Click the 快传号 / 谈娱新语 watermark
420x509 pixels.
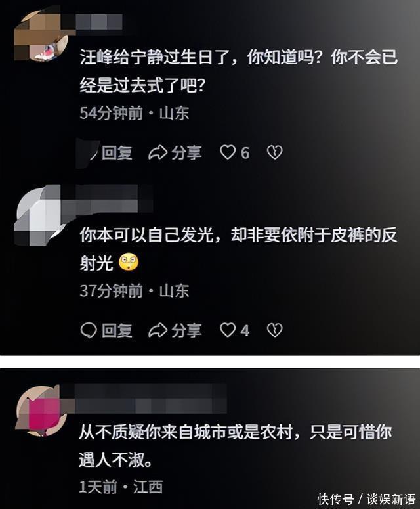click(x=366, y=499)
